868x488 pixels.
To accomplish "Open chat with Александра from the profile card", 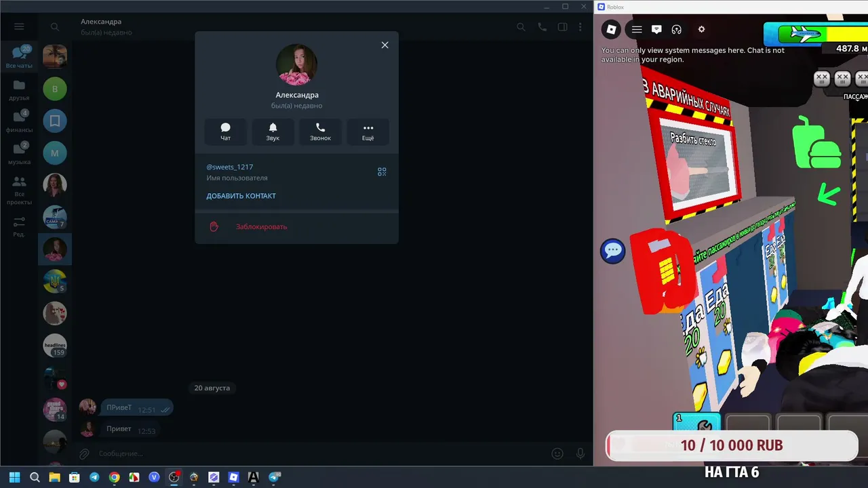I will point(226,131).
